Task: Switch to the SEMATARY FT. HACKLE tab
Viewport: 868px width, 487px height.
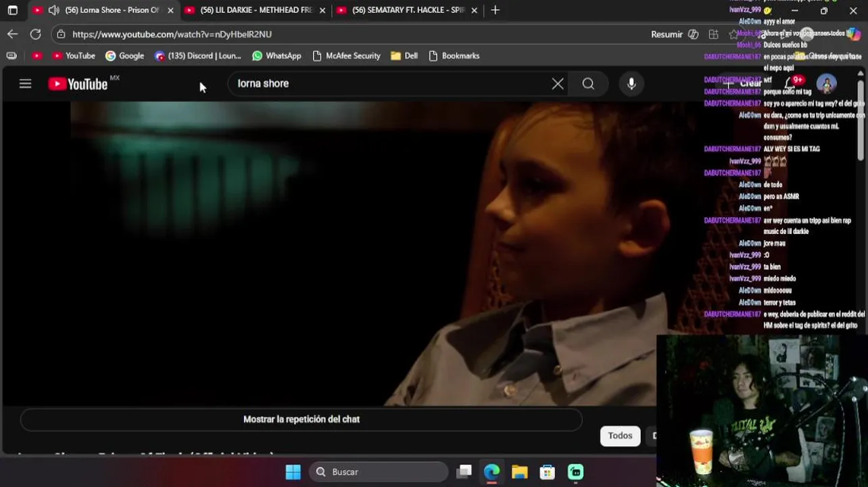Action: (x=408, y=10)
